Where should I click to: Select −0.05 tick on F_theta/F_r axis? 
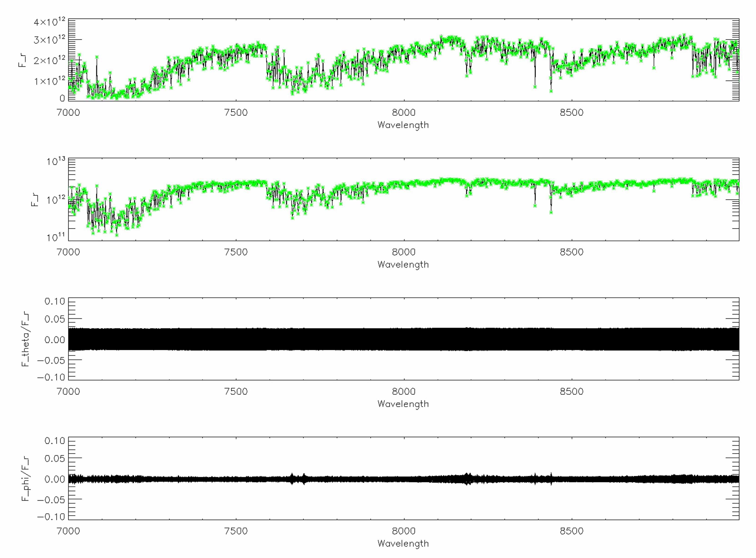pos(51,360)
